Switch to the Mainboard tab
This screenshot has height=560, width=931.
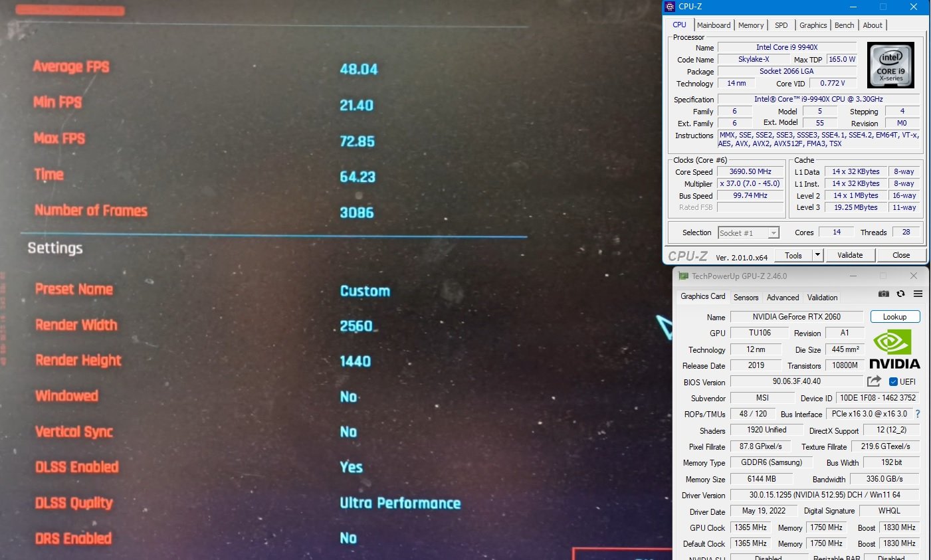pos(714,25)
